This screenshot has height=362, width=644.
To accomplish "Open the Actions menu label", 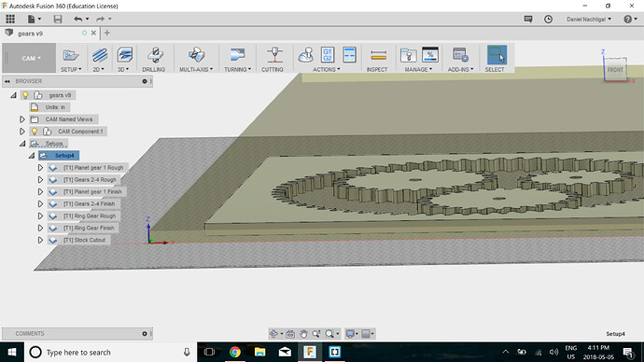I will point(327,70).
